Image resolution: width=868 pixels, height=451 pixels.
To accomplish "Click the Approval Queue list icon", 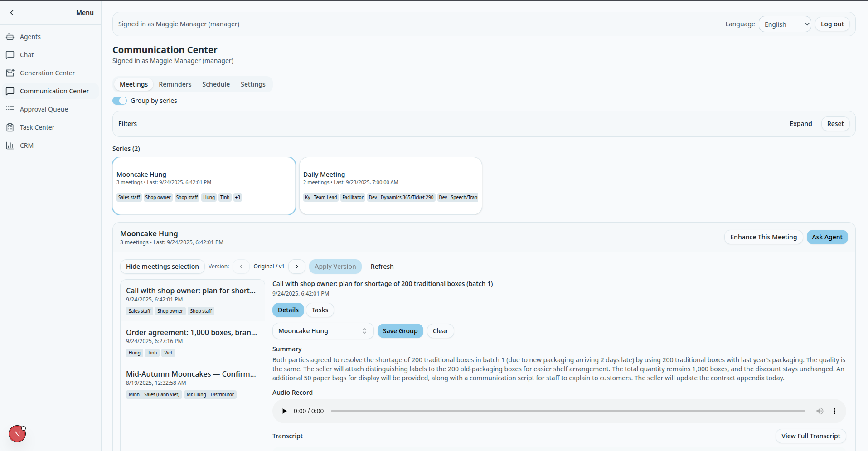I will 10,109.
